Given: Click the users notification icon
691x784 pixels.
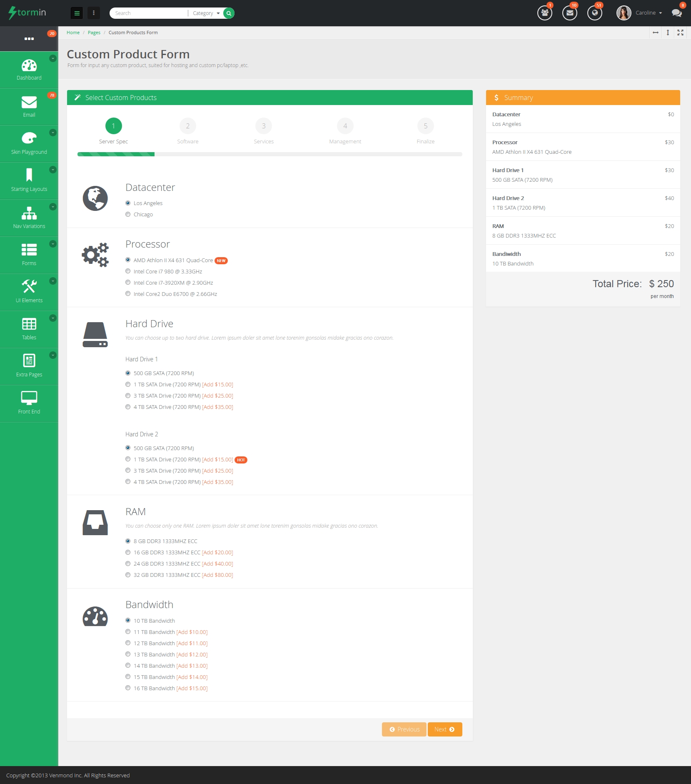Looking at the screenshot, I should 544,13.
